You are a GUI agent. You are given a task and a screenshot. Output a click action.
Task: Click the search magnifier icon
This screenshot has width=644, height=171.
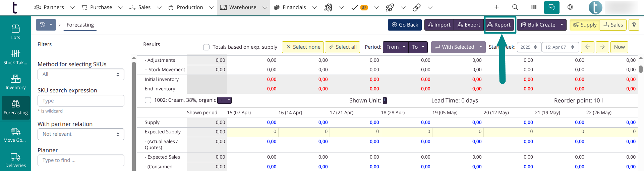[515, 7]
